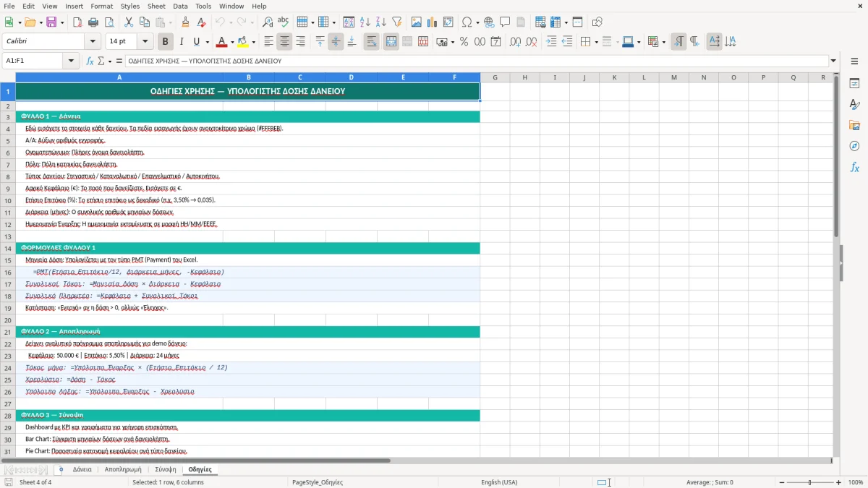868x488 pixels.
Task: Expand the font size dropdown
Action: [x=145, y=42]
